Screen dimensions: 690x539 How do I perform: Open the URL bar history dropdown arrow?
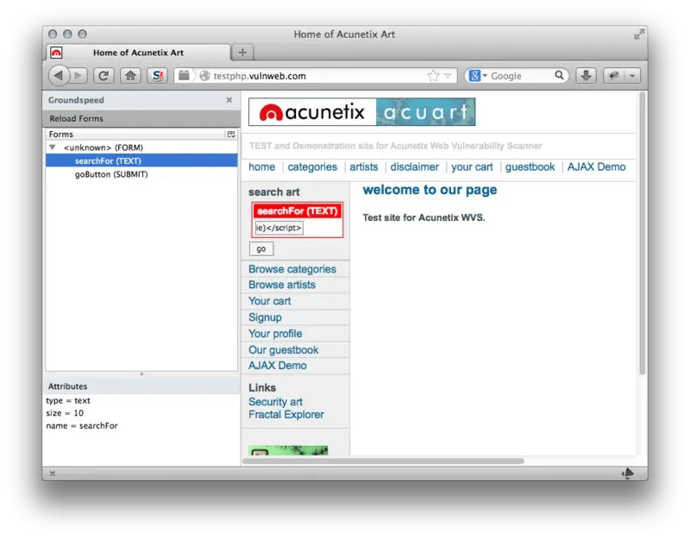point(448,76)
